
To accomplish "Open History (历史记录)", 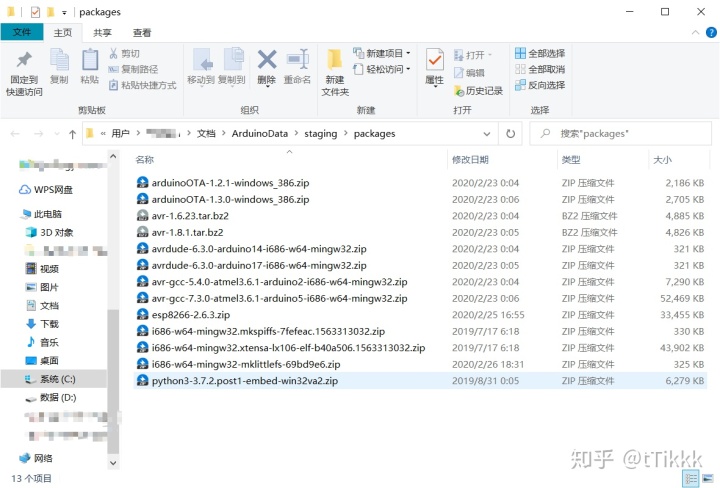I will (x=478, y=91).
